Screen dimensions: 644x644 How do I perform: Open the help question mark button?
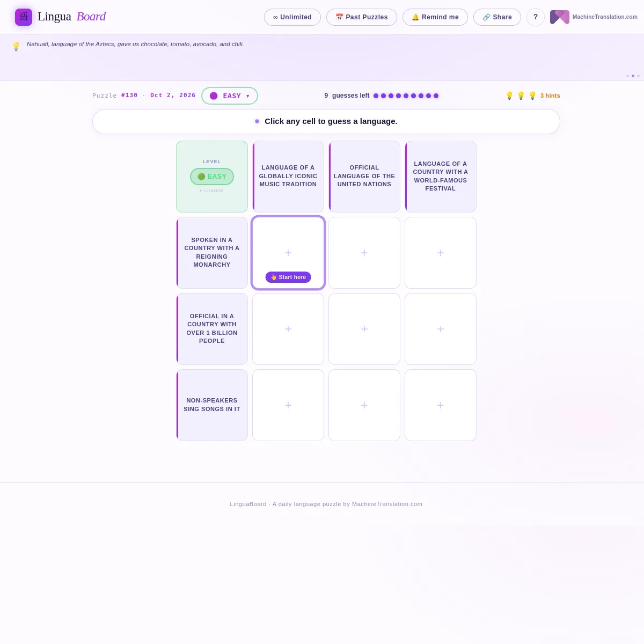pyautogui.click(x=536, y=17)
